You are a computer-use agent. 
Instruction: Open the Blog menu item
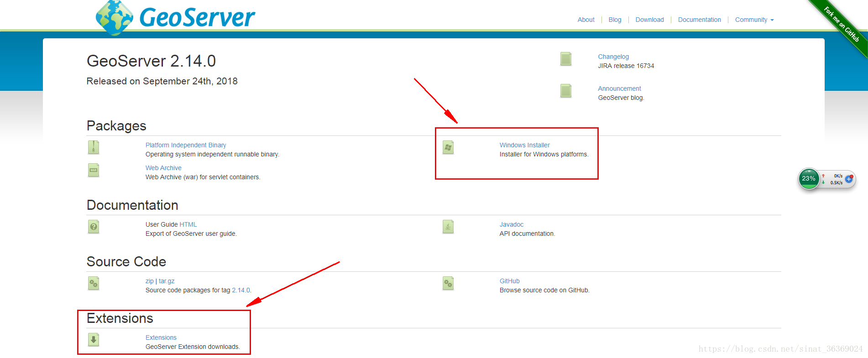[615, 20]
